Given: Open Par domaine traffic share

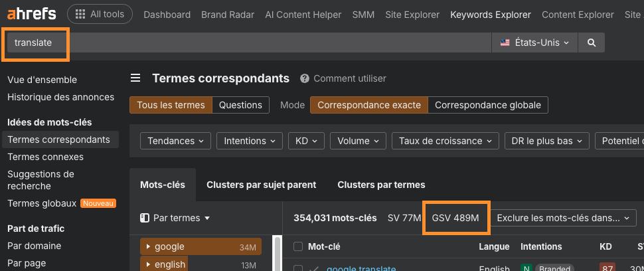Looking at the screenshot, I should point(34,246).
